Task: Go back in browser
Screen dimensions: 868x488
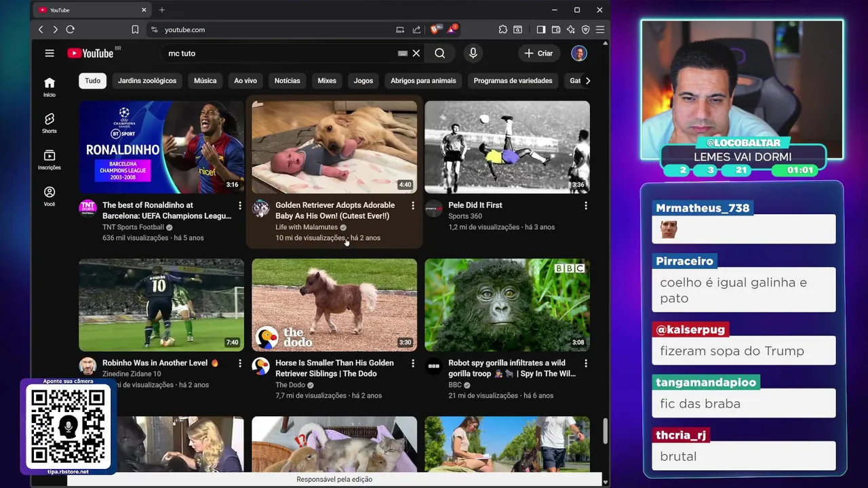Action: click(41, 29)
